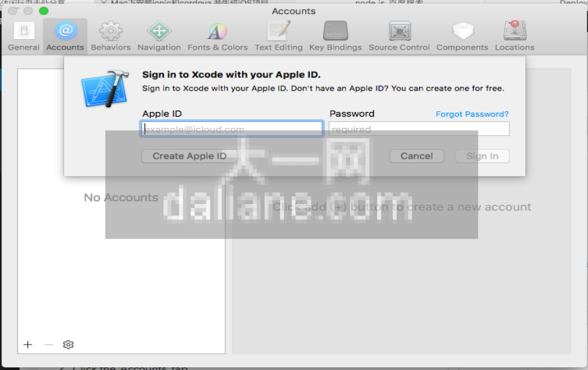The height and width of the screenshot is (370, 588).
Task: Click the remove (−) account button
Action: [49, 345]
